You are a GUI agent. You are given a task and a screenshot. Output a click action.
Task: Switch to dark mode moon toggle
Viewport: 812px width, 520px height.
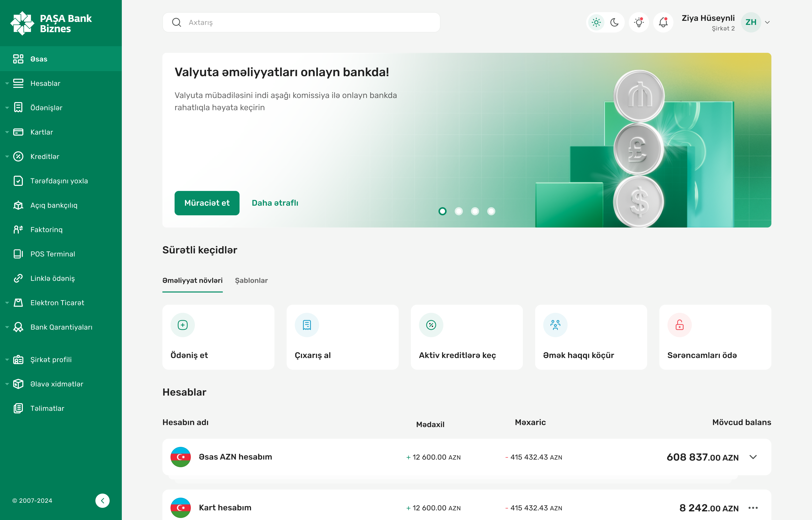pos(614,22)
